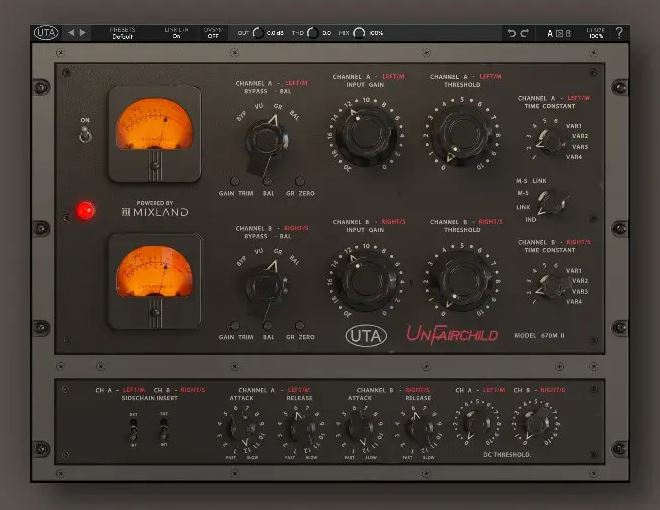The height and width of the screenshot is (510, 660).
Task: Toggle the CH A sidechain insert switch
Action: (132, 430)
